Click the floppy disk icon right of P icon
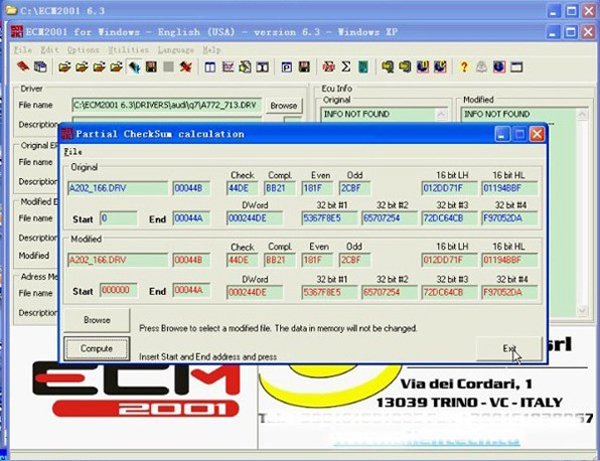 pos(304,67)
